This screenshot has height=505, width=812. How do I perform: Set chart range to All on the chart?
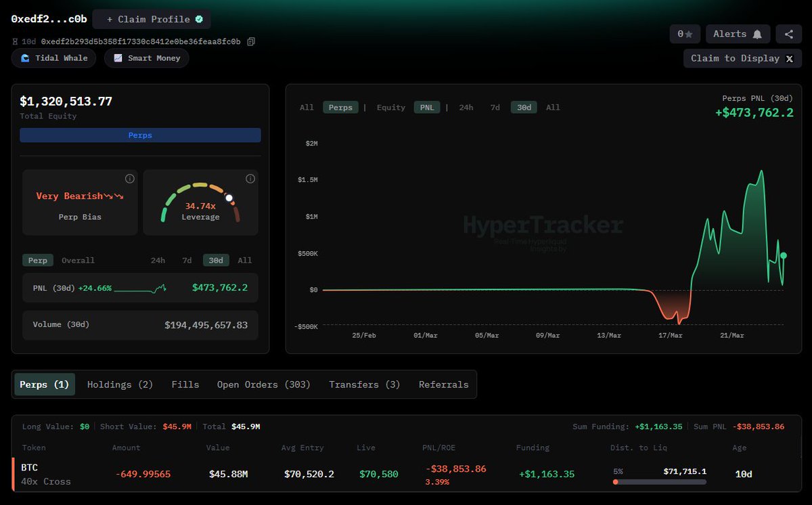(553, 107)
